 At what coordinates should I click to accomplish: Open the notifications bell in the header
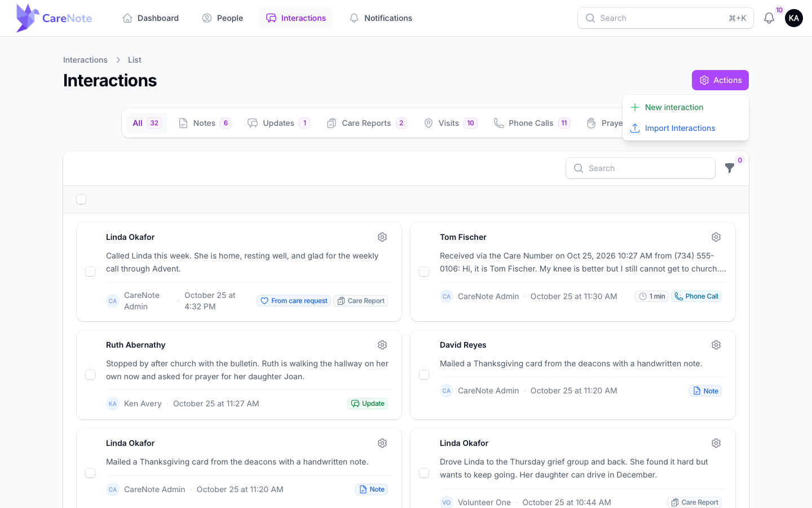[x=769, y=18]
